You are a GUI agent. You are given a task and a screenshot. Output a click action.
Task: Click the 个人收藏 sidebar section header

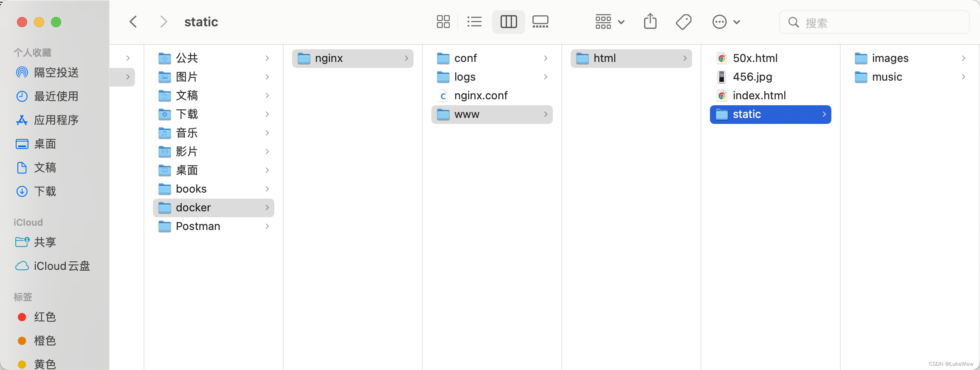pos(33,52)
